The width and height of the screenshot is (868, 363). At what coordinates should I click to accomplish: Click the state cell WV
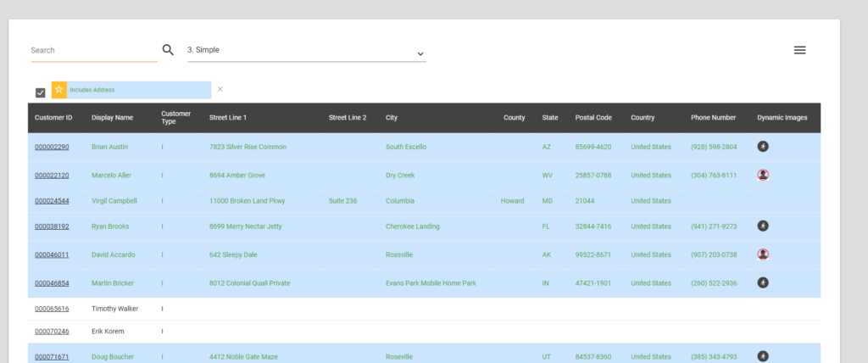point(548,175)
